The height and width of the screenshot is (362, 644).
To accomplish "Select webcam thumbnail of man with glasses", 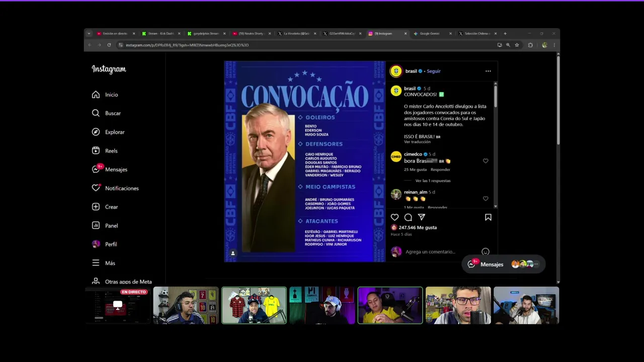I will (458, 305).
